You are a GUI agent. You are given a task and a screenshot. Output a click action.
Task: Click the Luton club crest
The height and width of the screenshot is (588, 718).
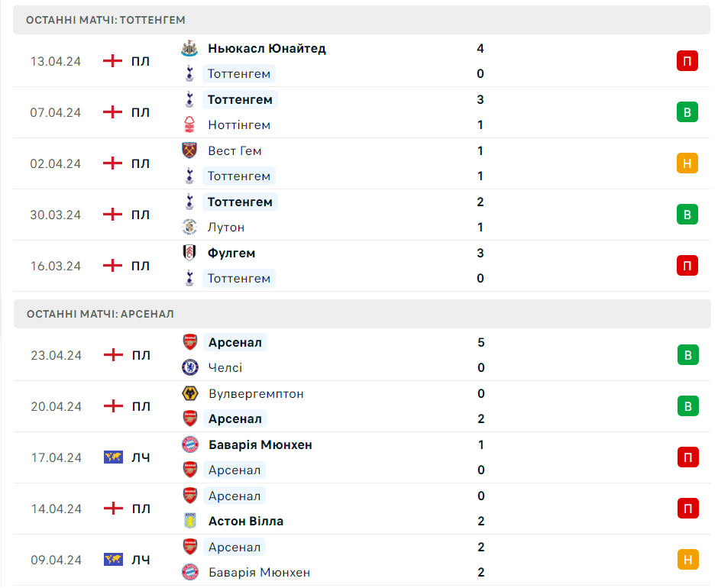[x=189, y=227]
